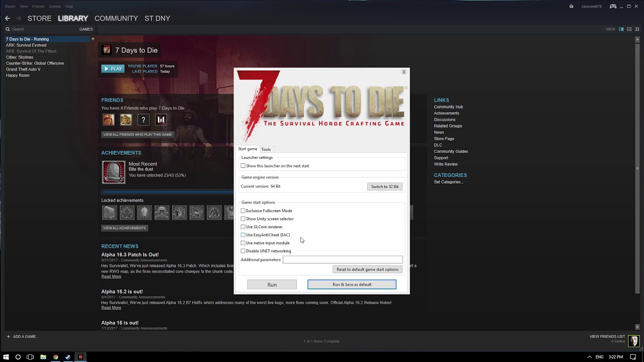Screen dimensions: 644x362
Task: Click the library search magnifier icon
Action: (x=8, y=29)
